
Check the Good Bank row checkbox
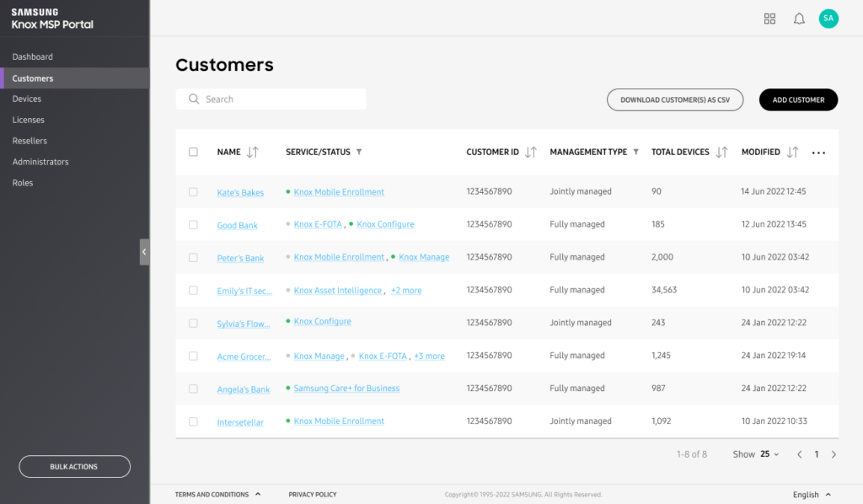pyautogui.click(x=193, y=224)
